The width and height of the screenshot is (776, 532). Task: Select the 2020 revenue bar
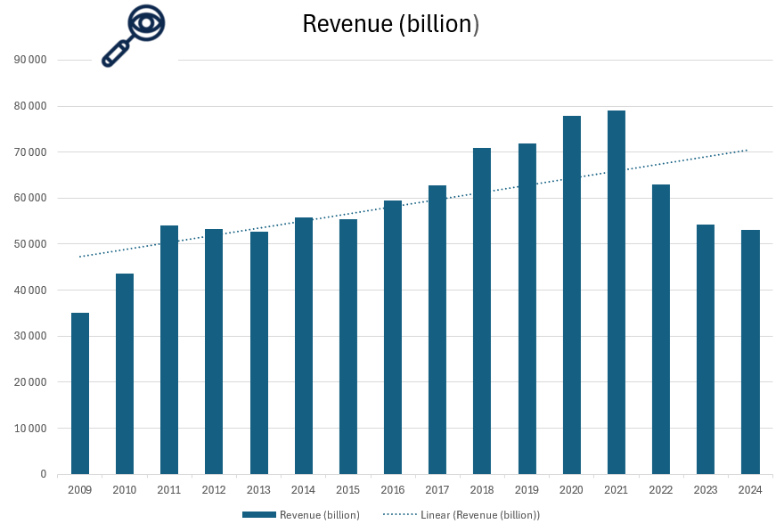click(572, 295)
